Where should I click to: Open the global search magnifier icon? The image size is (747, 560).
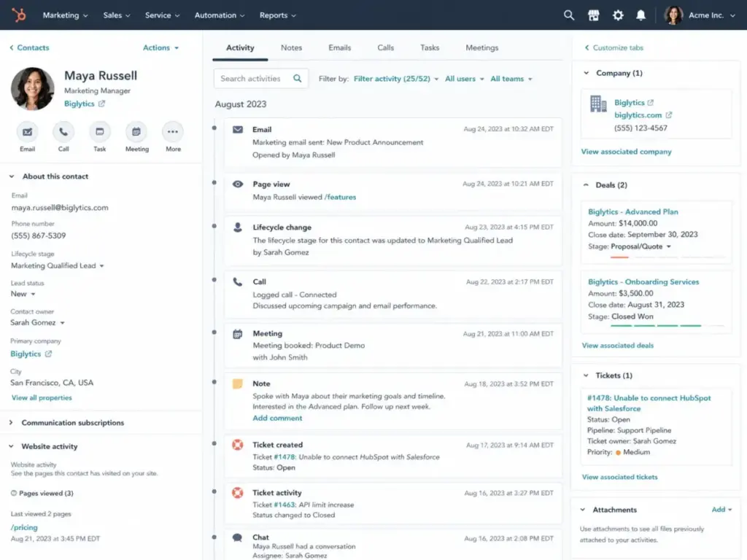[569, 15]
